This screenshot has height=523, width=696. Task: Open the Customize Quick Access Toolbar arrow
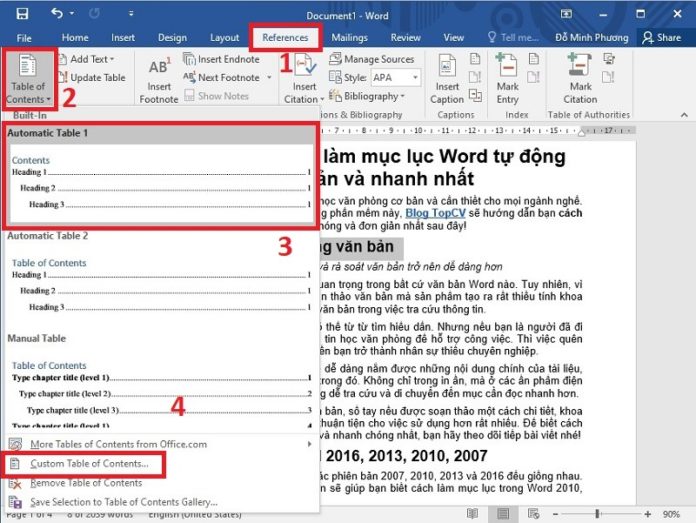click(131, 14)
